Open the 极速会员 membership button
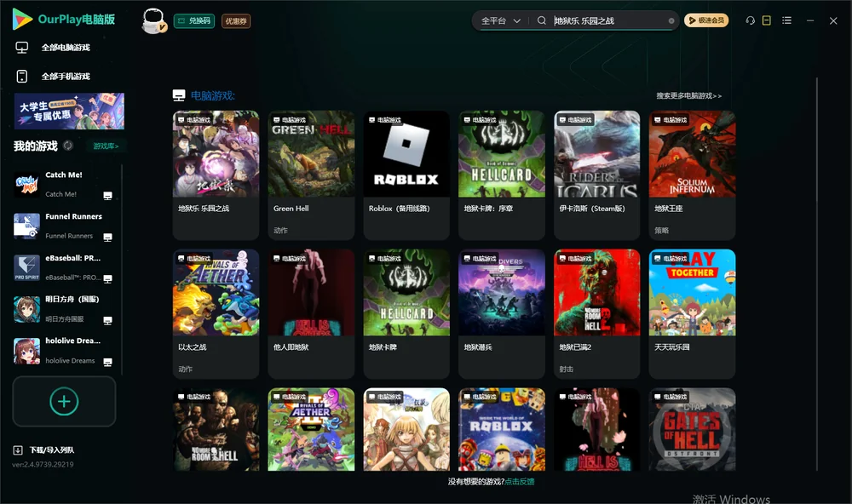 tap(706, 20)
